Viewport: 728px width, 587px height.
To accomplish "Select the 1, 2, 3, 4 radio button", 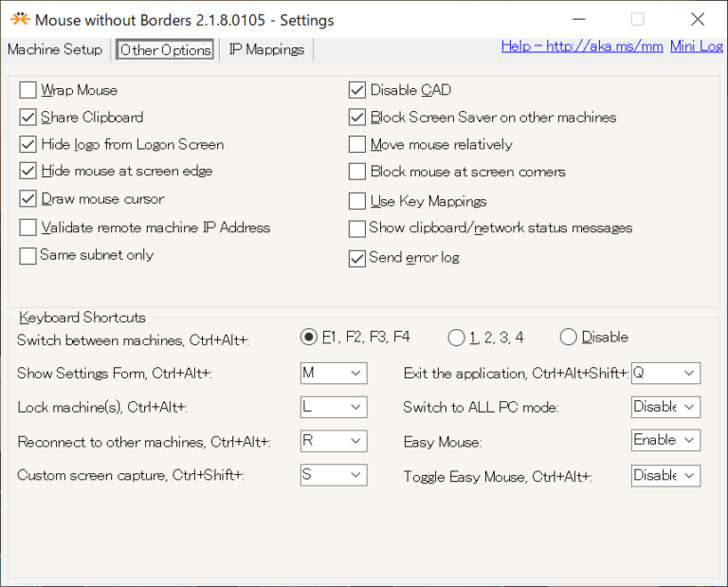I will [x=457, y=338].
